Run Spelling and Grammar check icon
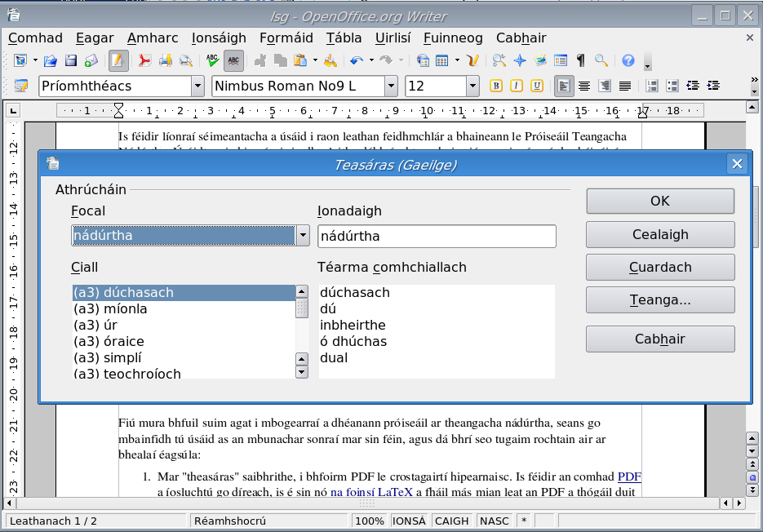This screenshot has width=763, height=532. click(212, 61)
